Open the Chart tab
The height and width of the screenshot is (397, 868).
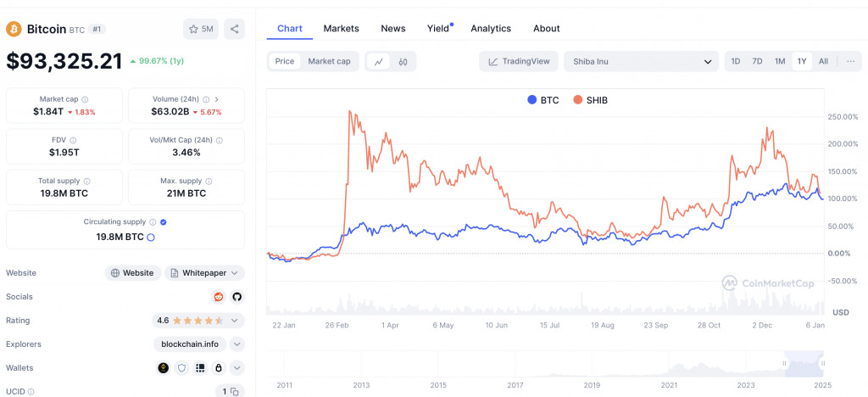[290, 28]
